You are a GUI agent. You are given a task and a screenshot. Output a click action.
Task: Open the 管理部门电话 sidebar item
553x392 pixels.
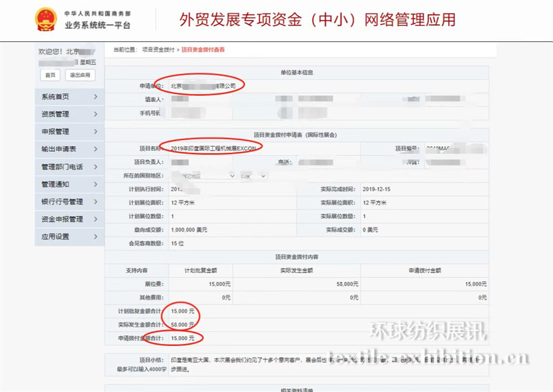click(61, 167)
